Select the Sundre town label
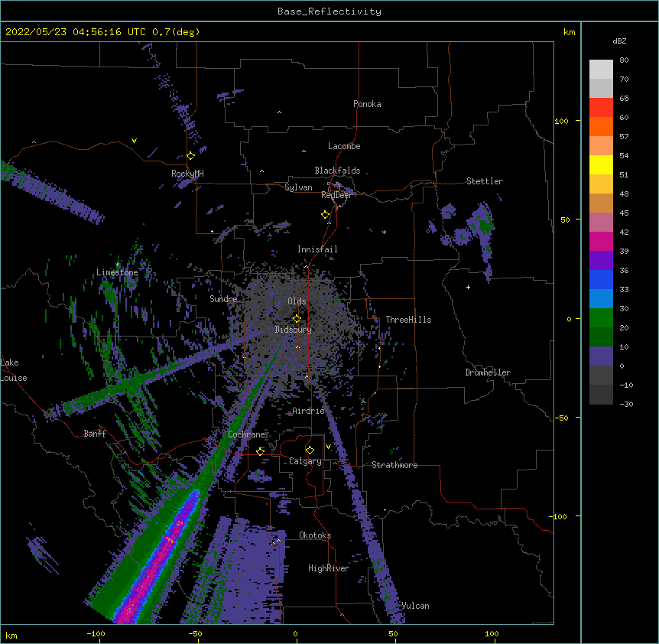 223,299
